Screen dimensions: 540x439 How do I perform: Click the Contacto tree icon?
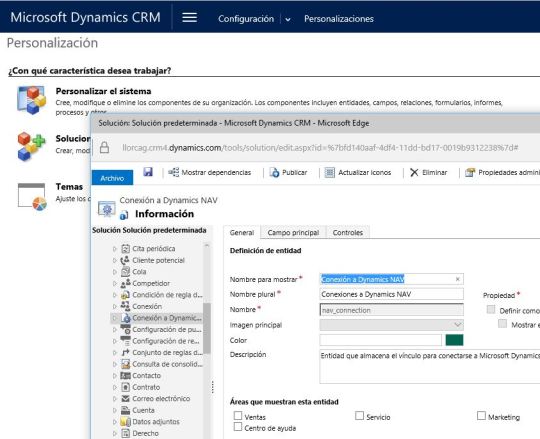coord(126,376)
